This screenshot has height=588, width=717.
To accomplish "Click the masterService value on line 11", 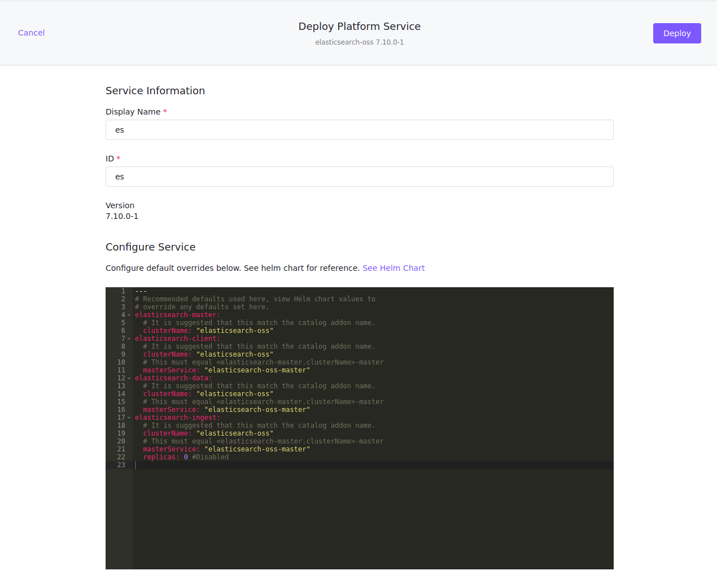I will (x=257, y=370).
